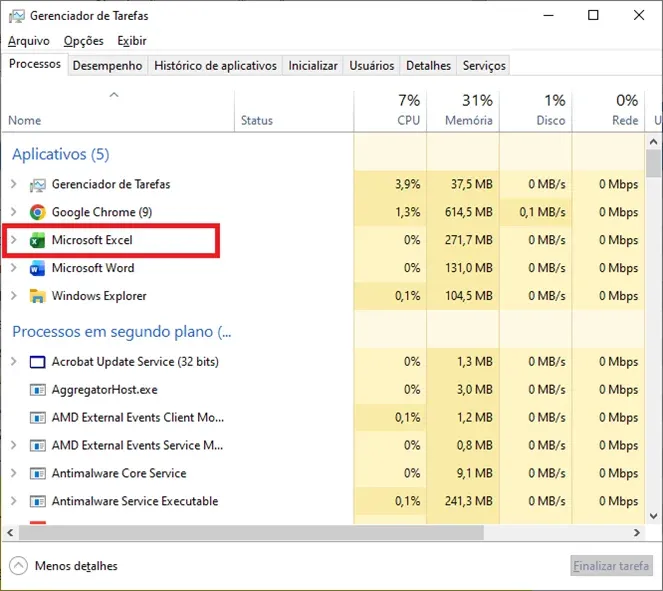The height and width of the screenshot is (591, 663).
Task: Expand the Google Chrome (9) process group
Action: [14, 212]
